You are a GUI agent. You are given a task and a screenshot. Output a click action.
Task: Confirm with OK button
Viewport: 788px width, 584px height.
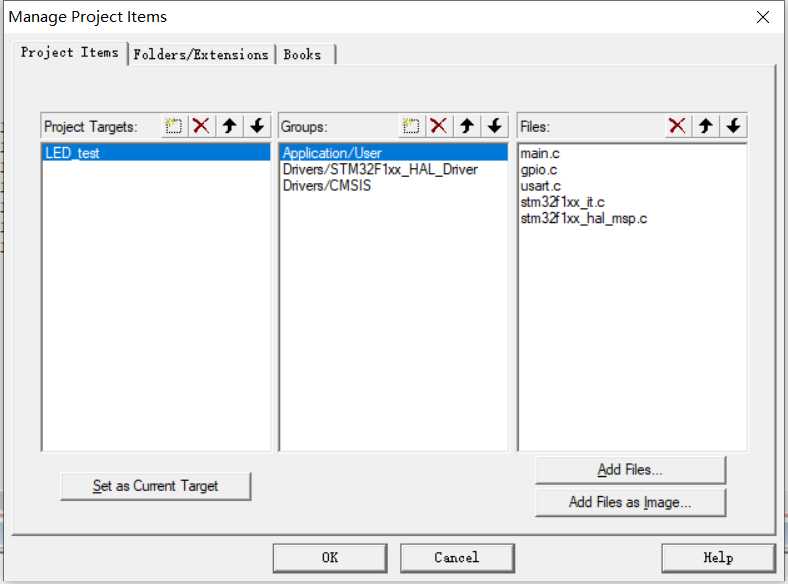pos(330,558)
